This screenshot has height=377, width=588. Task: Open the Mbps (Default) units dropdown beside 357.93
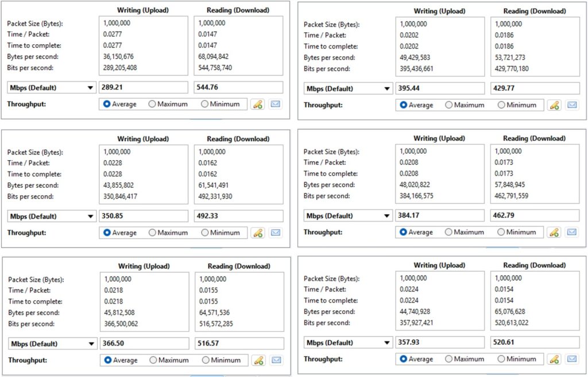pyautogui.click(x=347, y=343)
